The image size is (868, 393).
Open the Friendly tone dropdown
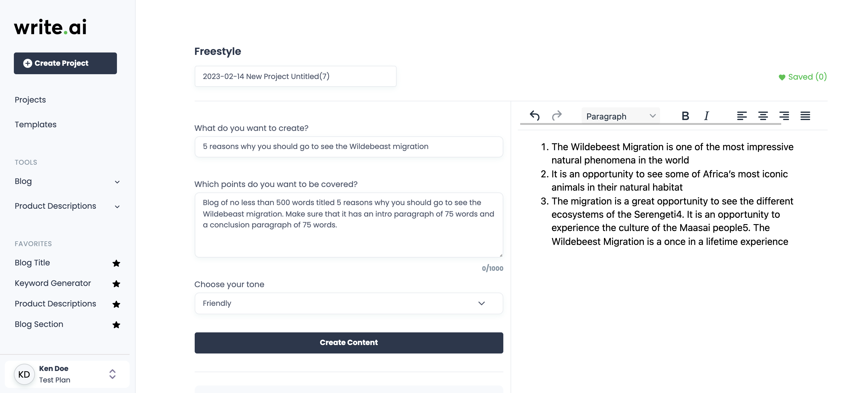coord(348,303)
